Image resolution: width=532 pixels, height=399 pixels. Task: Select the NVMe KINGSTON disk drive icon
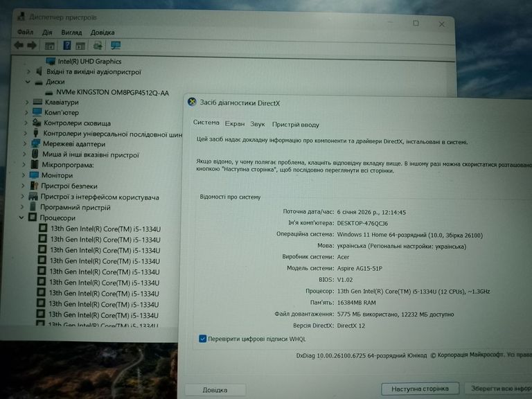[50, 92]
